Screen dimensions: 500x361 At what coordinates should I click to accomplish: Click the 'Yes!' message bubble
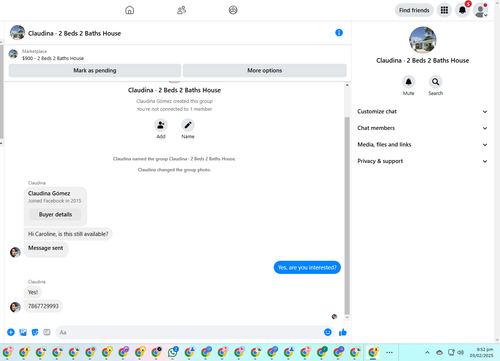pos(33,292)
